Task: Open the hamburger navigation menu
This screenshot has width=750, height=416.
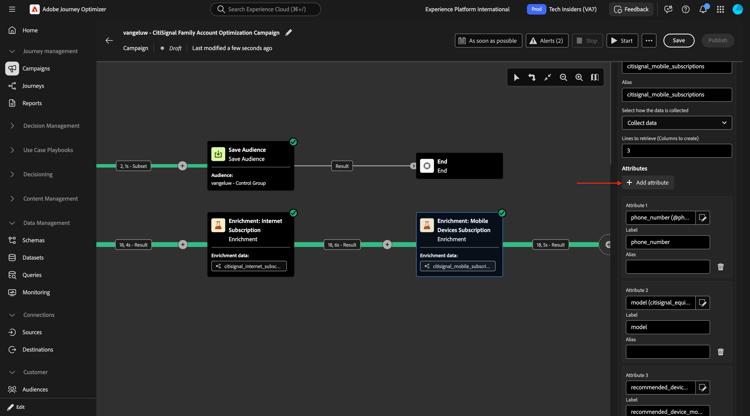Action: tap(12, 9)
